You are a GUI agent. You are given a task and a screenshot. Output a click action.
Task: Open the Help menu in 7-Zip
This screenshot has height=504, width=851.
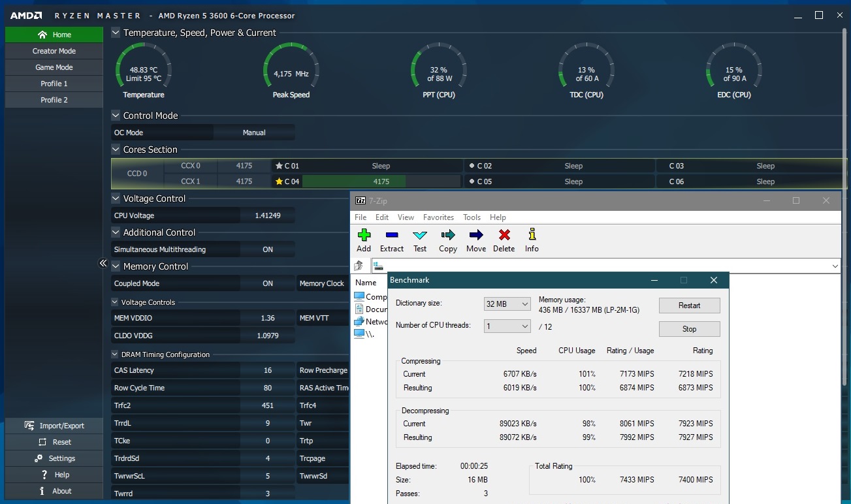point(498,217)
